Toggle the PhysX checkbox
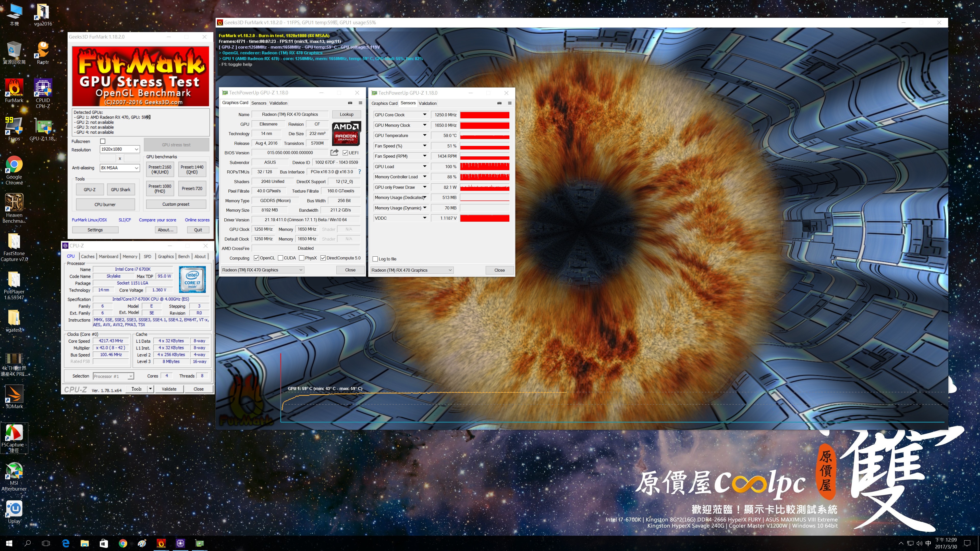Image resolution: width=980 pixels, height=551 pixels. pyautogui.click(x=302, y=258)
